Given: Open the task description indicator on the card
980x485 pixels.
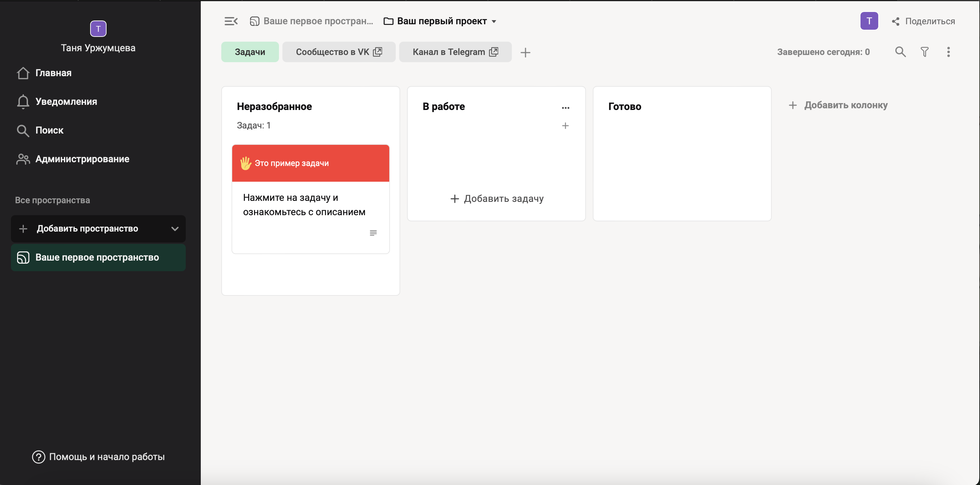Looking at the screenshot, I should pyautogui.click(x=373, y=232).
